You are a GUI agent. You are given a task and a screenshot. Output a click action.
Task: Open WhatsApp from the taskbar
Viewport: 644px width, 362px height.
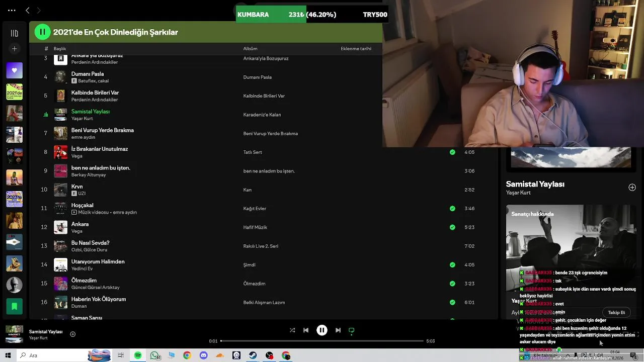[x=154, y=355]
